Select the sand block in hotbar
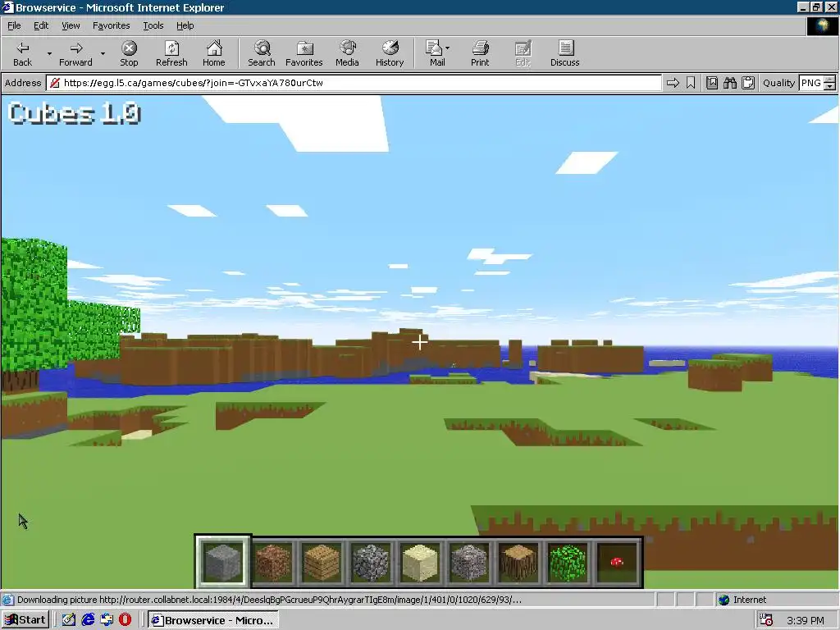 420,562
